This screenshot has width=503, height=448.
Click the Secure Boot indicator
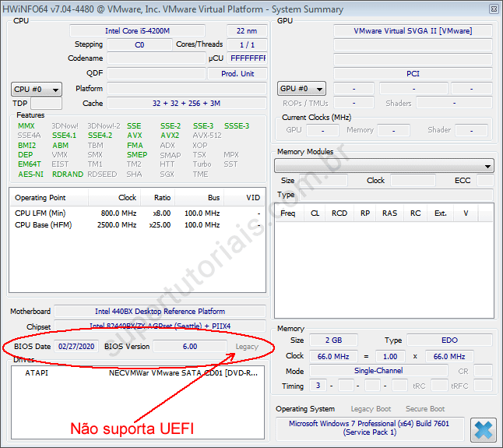[425, 409]
